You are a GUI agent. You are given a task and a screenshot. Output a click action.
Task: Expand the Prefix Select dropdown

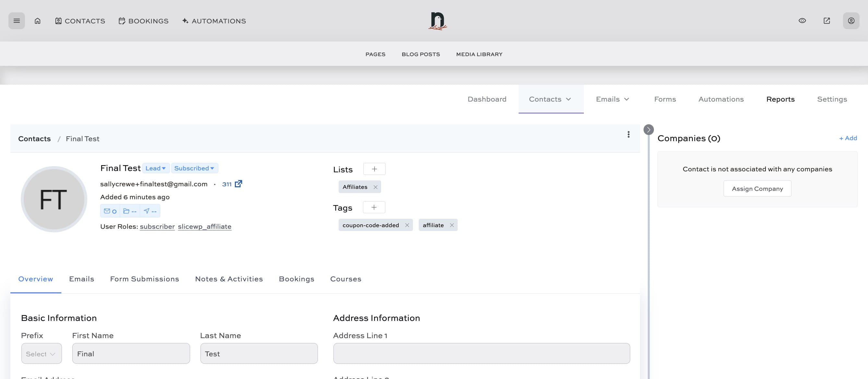point(41,353)
